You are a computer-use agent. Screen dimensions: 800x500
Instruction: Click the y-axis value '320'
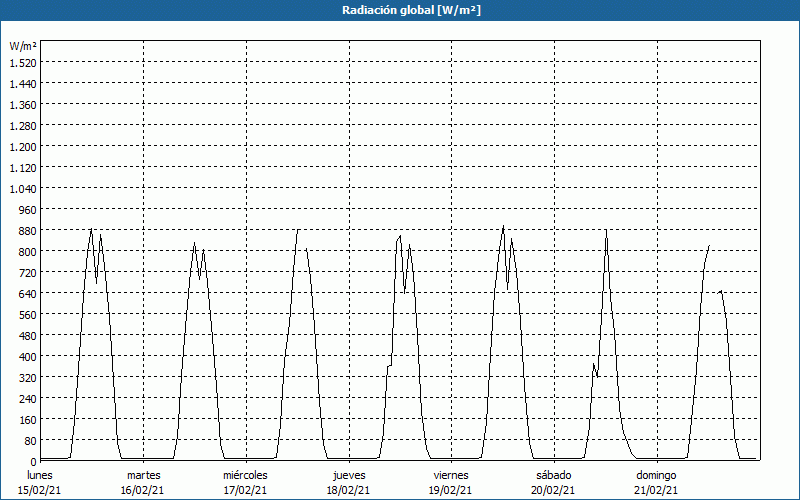pyautogui.click(x=28, y=378)
